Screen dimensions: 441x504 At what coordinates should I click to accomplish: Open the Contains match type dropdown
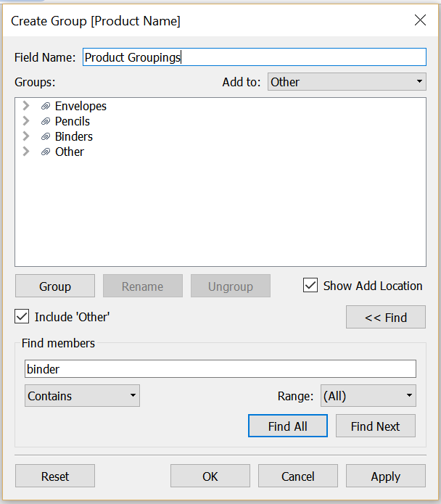(82, 396)
